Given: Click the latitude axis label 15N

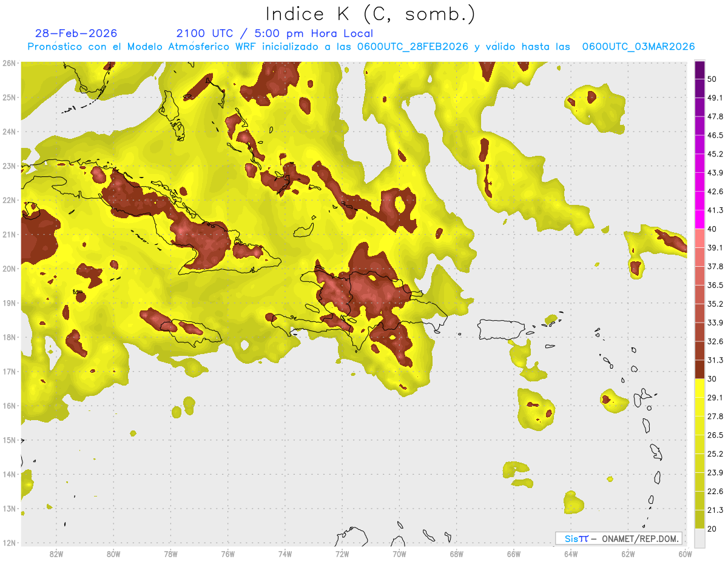Looking at the screenshot, I should tap(9, 440).
